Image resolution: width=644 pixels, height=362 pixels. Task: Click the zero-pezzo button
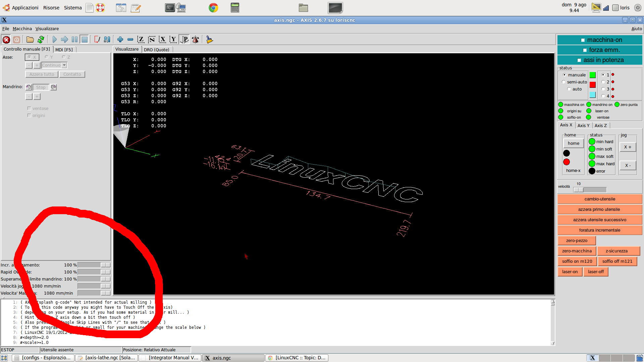pos(577,241)
